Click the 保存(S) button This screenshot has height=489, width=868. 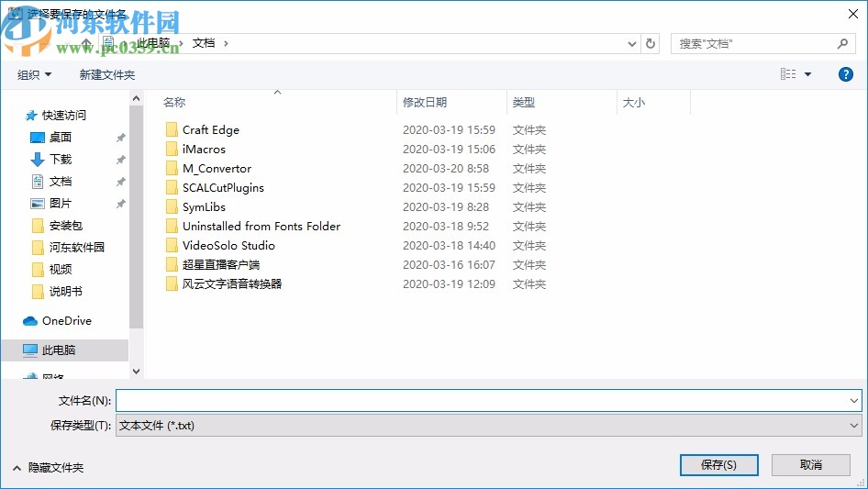(718, 464)
